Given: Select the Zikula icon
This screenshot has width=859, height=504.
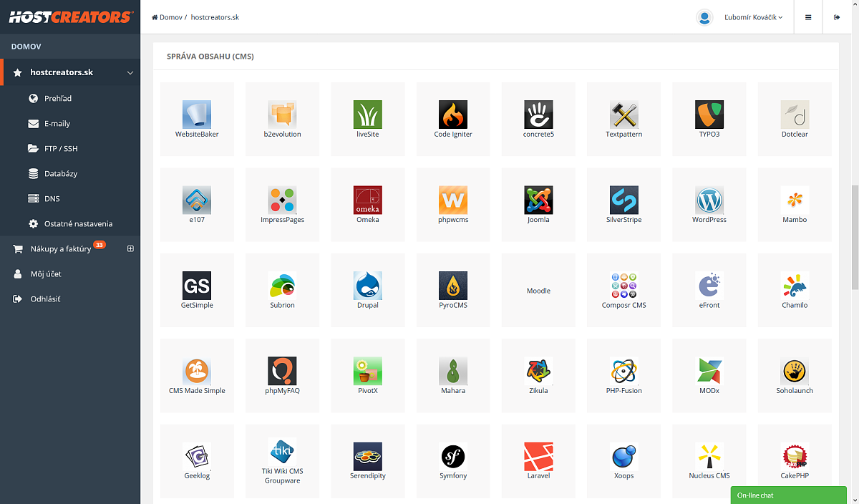Looking at the screenshot, I should point(538,371).
